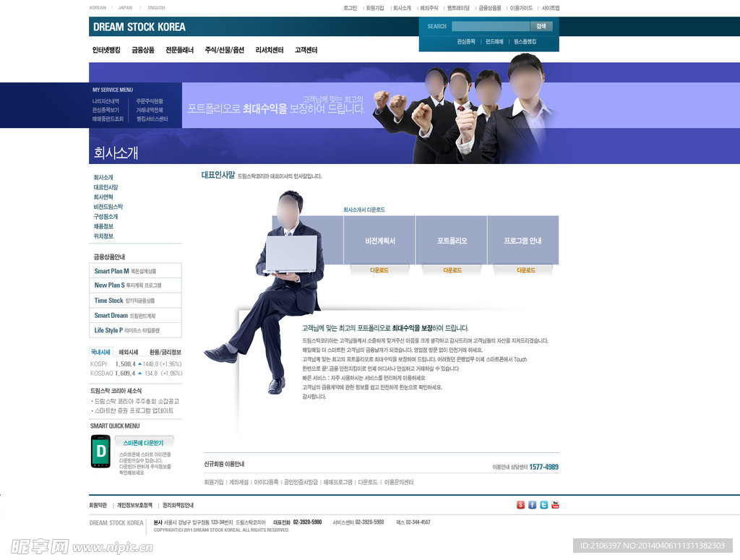This screenshot has height=560, width=740.
Task: Download the 포트폴리오 file
Action: click(x=452, y=270)
